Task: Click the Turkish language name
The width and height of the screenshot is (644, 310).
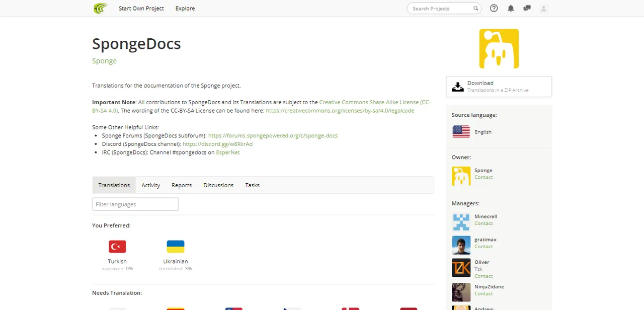Action: click(117, 262)
